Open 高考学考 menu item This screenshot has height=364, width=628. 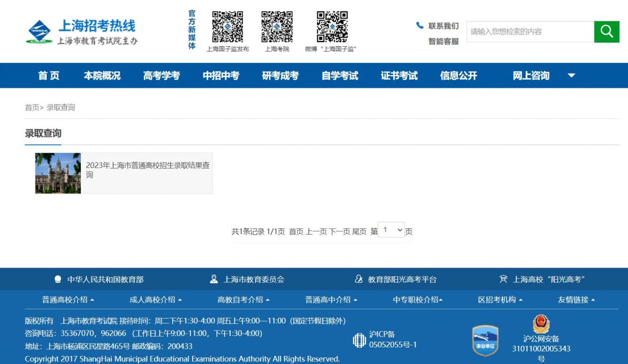[162, 76]
